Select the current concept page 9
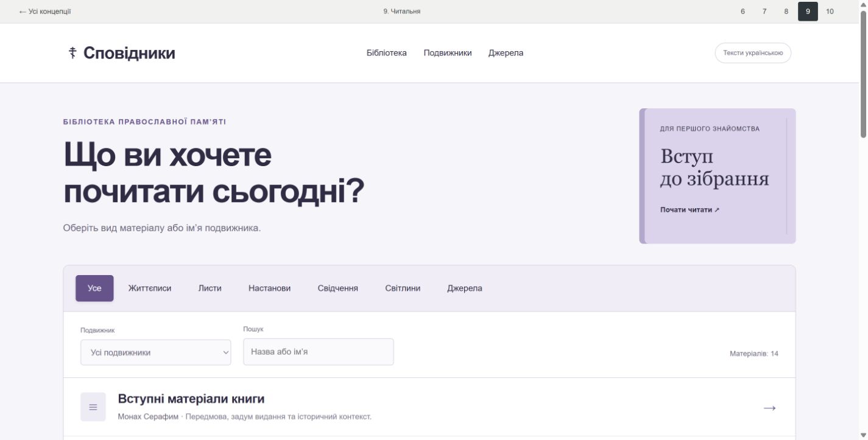 point(808,12)
